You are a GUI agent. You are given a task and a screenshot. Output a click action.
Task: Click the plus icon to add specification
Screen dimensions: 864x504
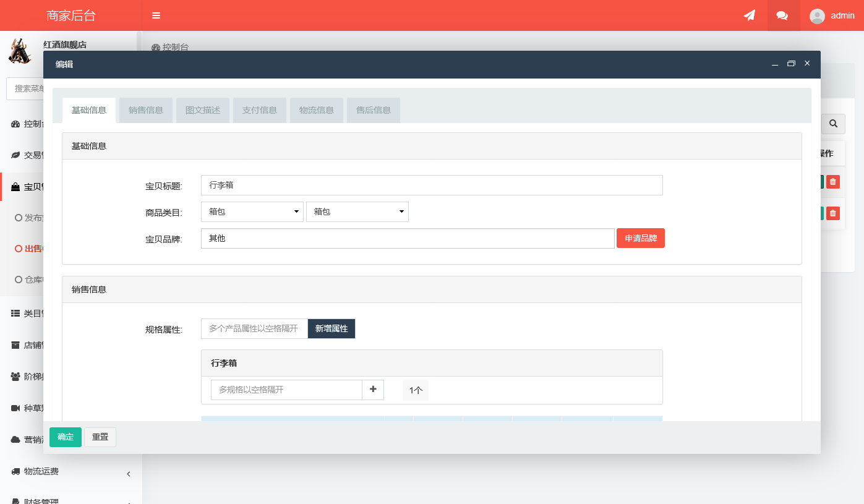[373, 390]
